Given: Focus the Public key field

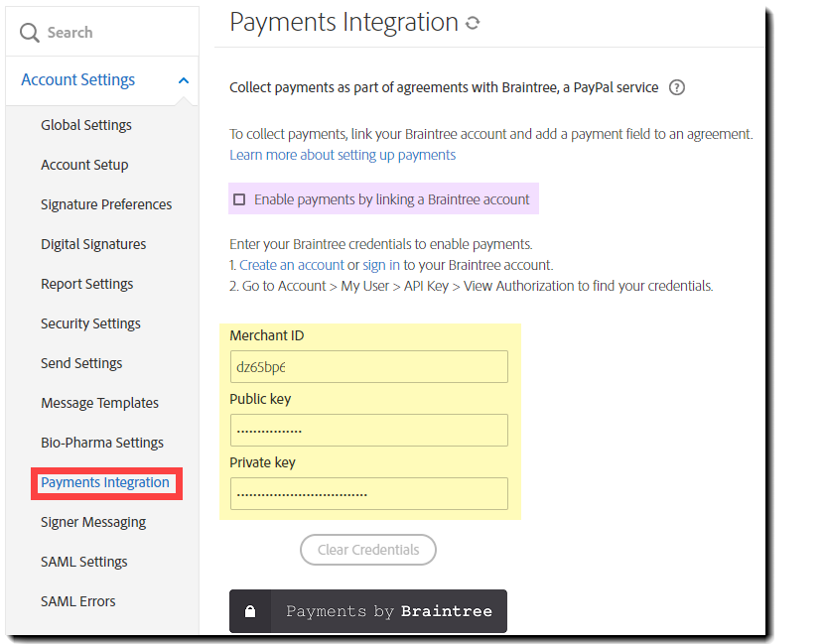Looking at the screenshot, I should pyautogui.click(x=368, y=430).
